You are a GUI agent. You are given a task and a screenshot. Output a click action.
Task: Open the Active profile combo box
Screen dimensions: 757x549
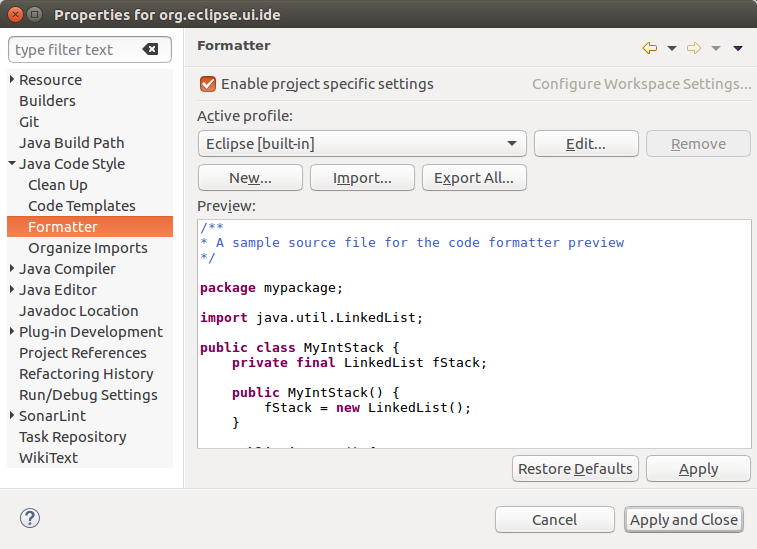click(362, 144)
